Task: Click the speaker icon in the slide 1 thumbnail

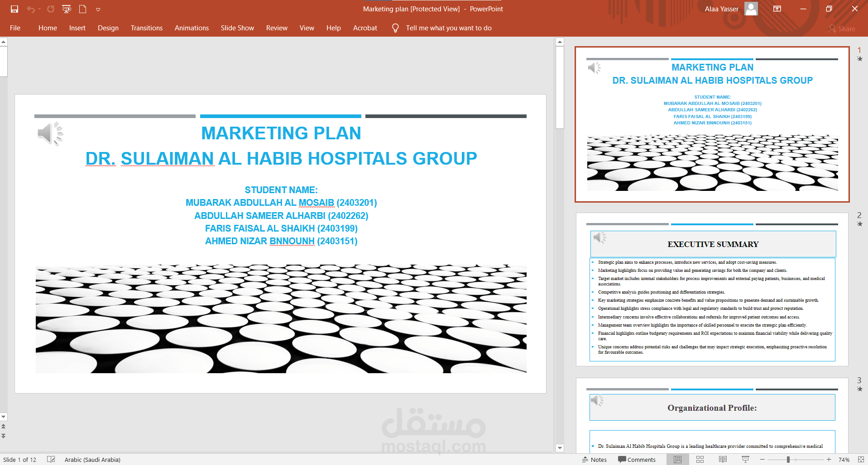Action: (x=594, y=68)
